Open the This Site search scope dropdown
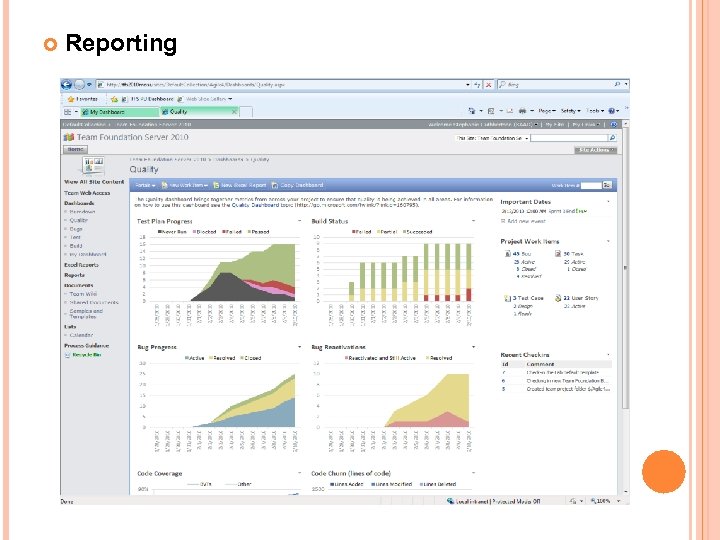Image resolution: width=720 pixels, height=540 pixels. point(492,138)
